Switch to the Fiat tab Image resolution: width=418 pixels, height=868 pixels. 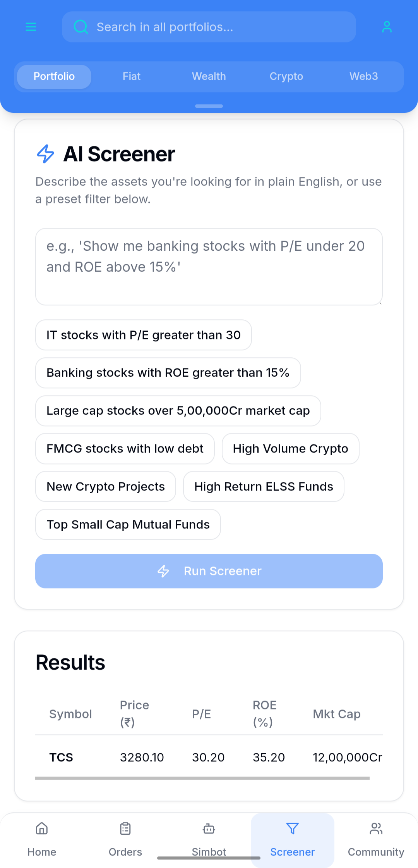pos(132,76)
